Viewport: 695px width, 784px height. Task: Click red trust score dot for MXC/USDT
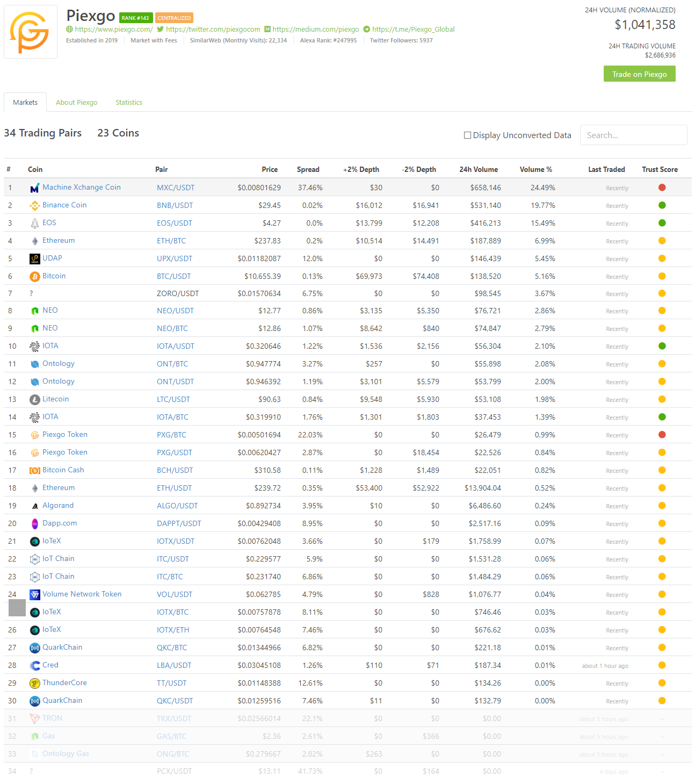click(662, 188)
